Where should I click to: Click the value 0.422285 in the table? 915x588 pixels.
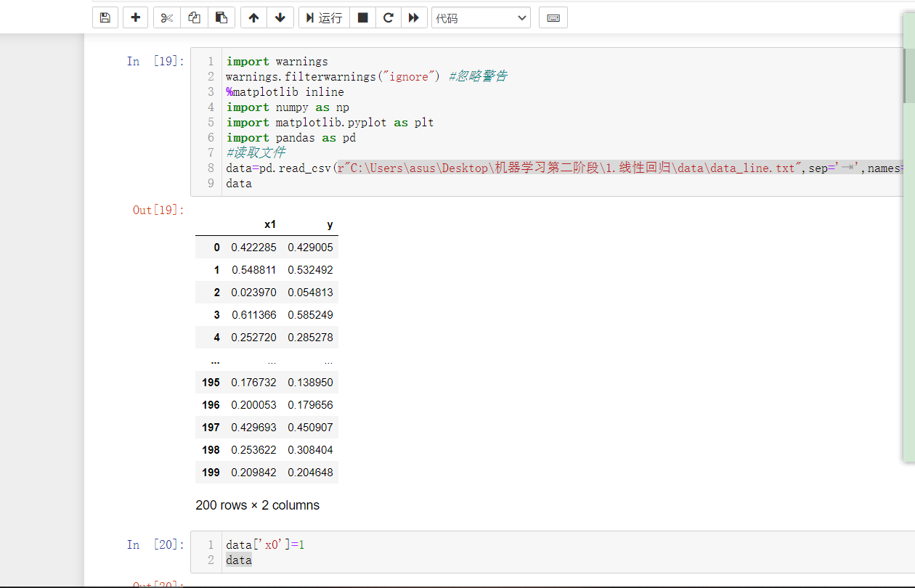click(x=253, y=248)
